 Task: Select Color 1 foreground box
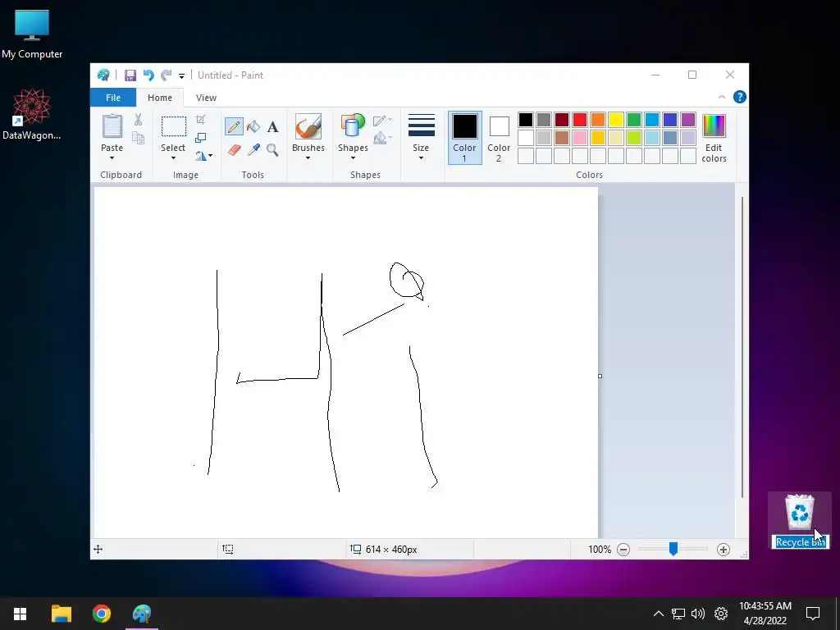point(464,137)
